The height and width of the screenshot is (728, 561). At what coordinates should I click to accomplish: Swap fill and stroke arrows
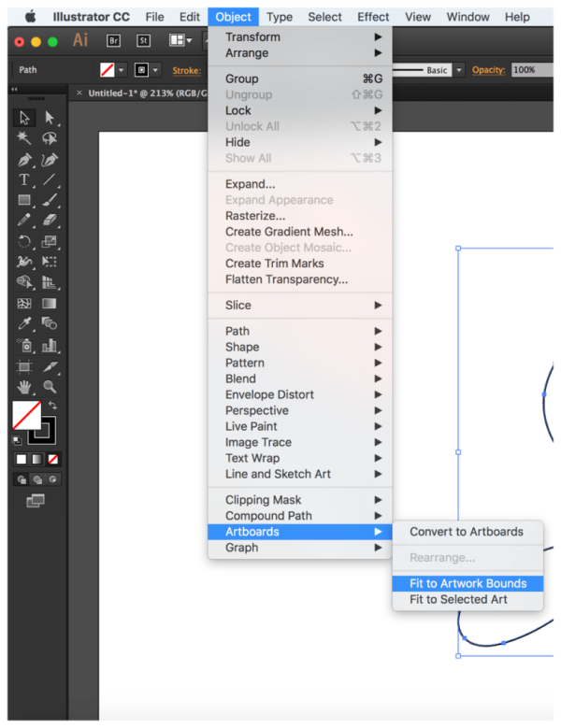point(53,406)
